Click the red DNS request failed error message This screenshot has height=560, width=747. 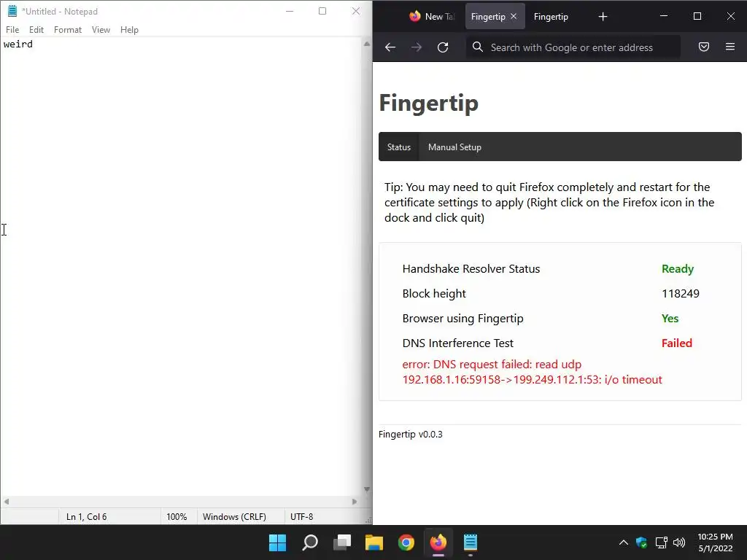532,372
